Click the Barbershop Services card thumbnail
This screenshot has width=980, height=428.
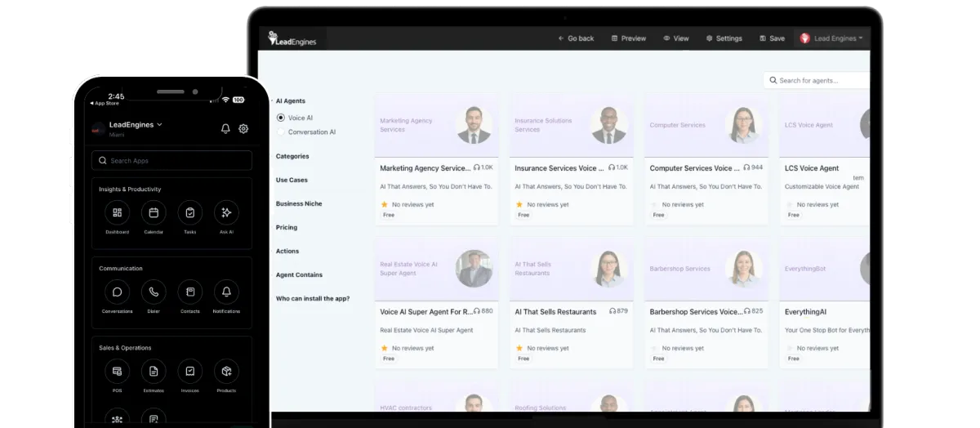pos(706,269)
